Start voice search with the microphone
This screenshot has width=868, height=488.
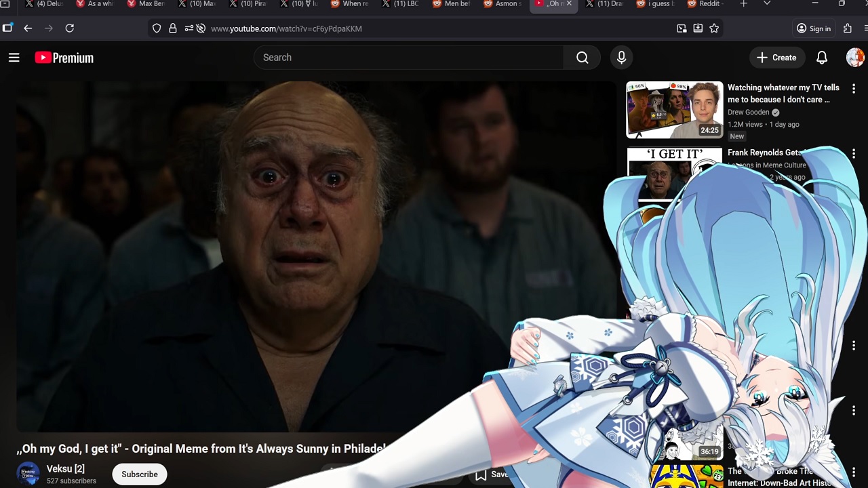coord(621,58)
